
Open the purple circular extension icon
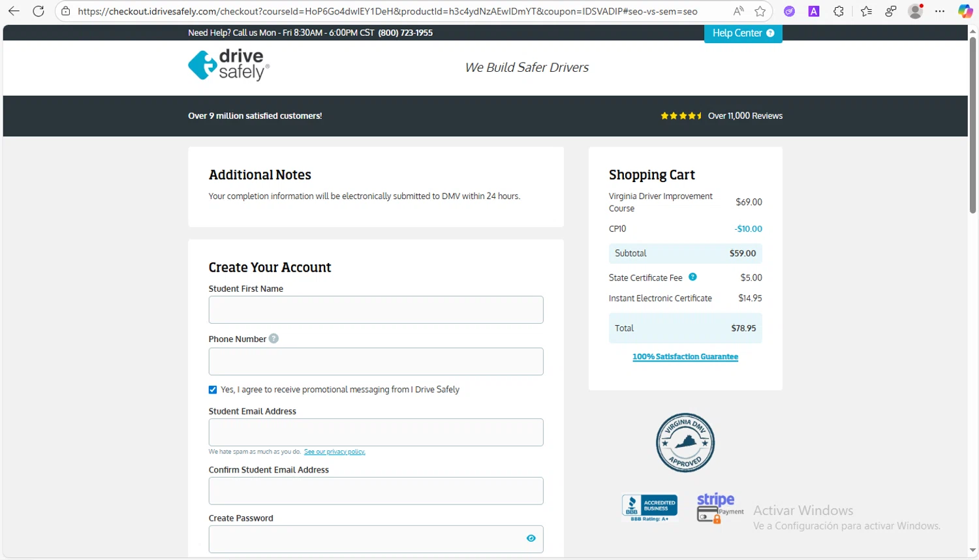[x=789, y=11]
